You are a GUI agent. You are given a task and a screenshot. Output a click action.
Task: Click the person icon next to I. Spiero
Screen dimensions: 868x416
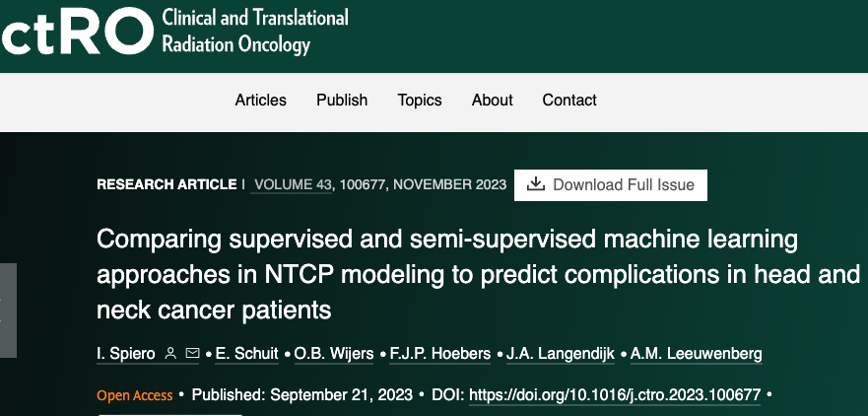tap(170, 354)
